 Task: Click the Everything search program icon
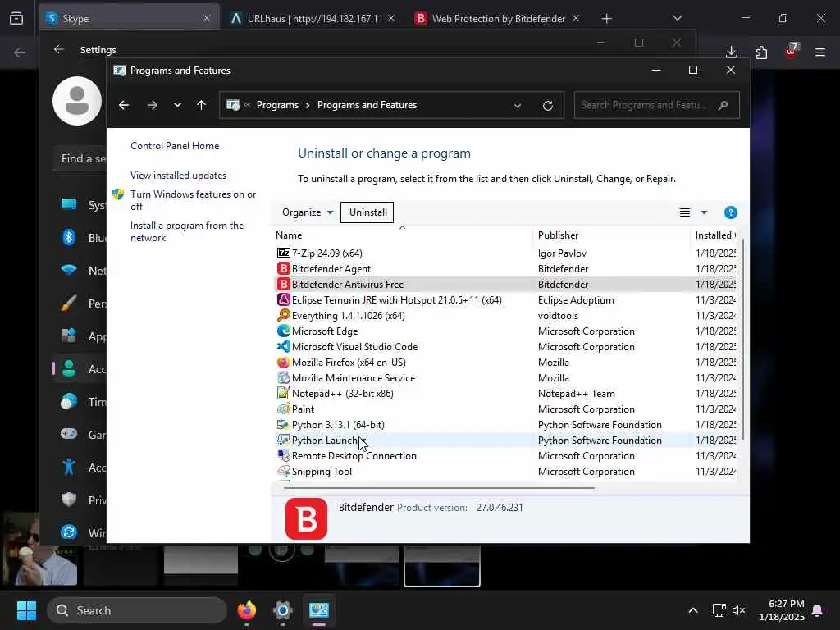[283, 315]
